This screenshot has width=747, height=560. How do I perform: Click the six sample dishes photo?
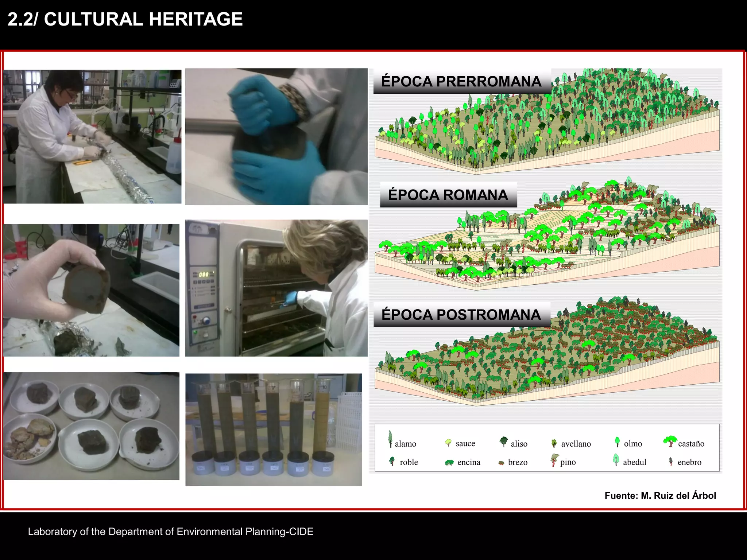coord(91,426)
